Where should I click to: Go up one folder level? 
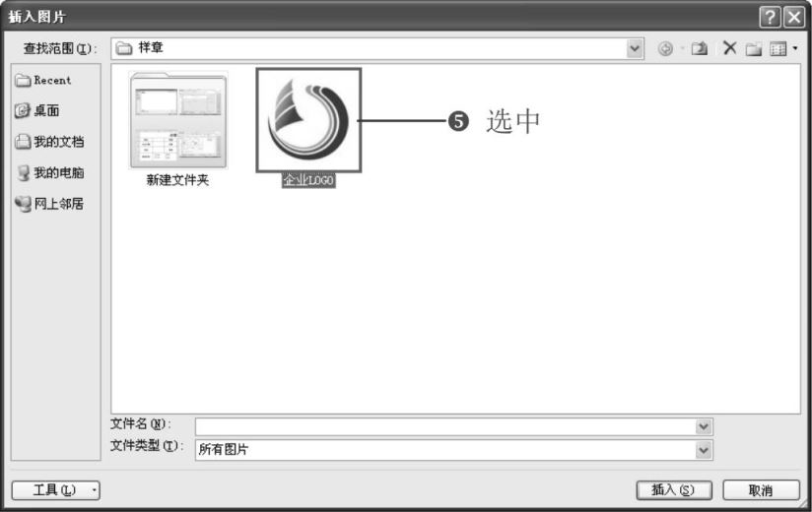(700, 48)
